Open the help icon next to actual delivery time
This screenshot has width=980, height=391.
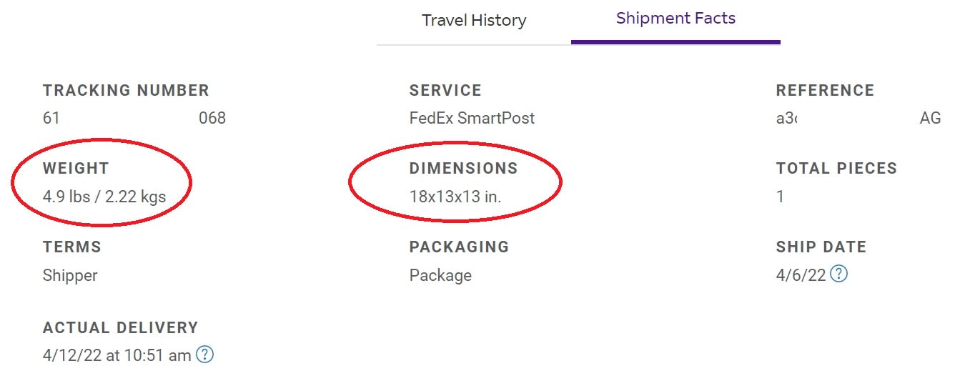205,355
